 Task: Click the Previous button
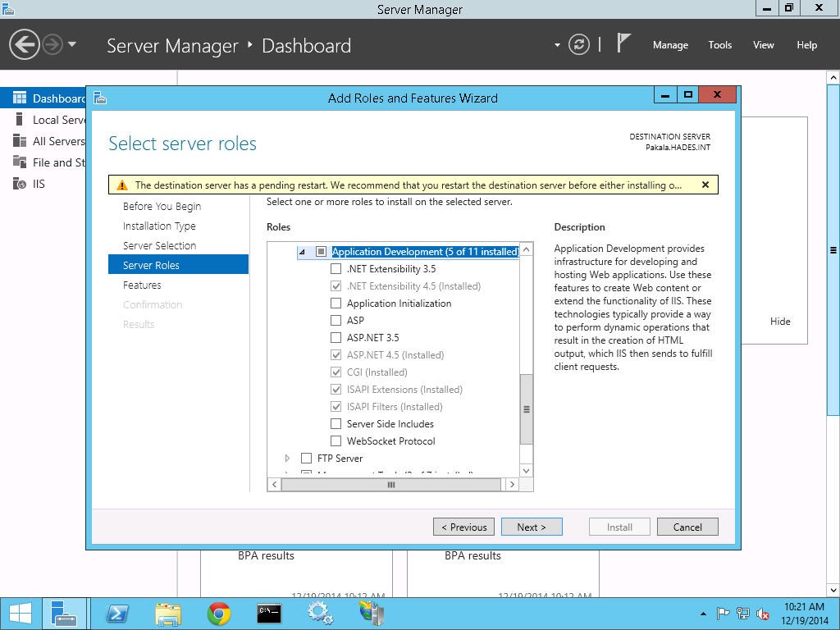point(464,527)
